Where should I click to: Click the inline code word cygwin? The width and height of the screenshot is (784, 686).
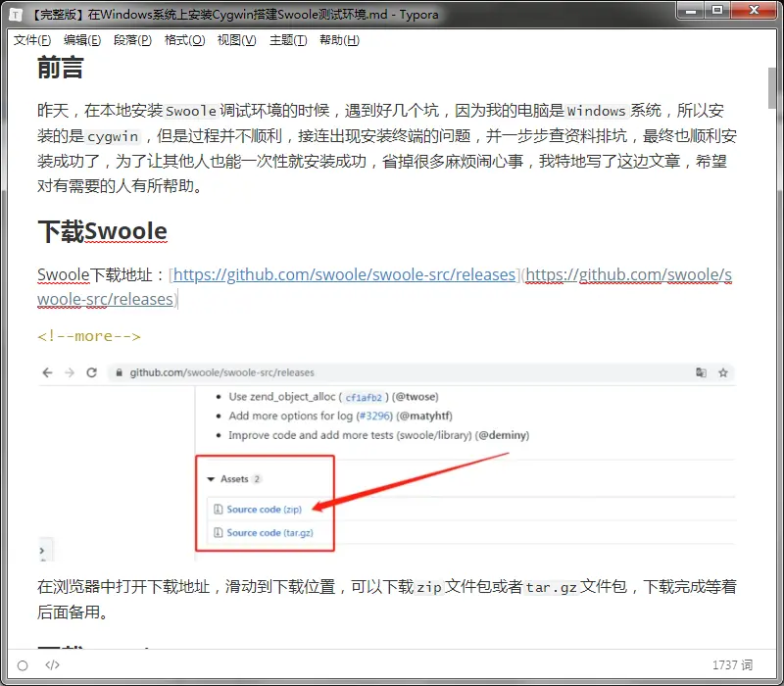coord(113,136)
